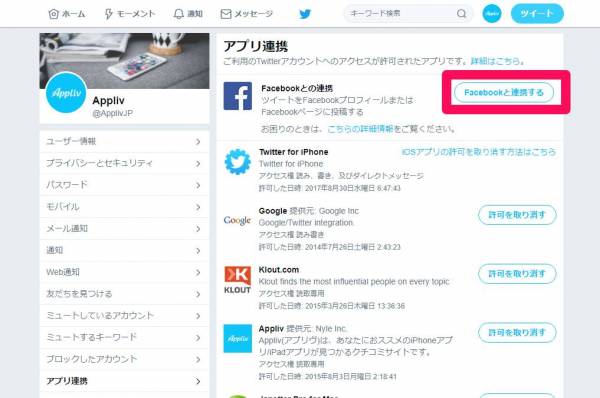This screenshot has height=398, width=600.
Task: Click the Twitter for iPhone app title
Action: click(x=293, y=152)
